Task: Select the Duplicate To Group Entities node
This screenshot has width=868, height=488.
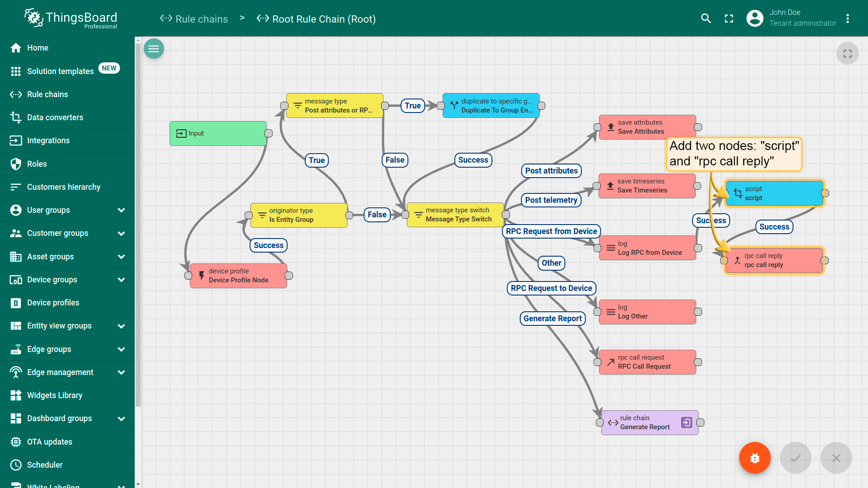Action: click(491, 106)
